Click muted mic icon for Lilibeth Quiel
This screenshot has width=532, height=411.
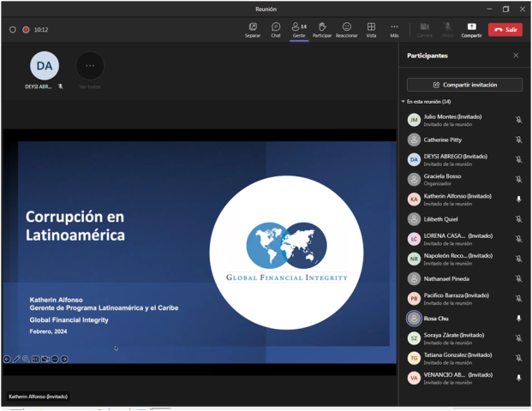tap(518, 219)
